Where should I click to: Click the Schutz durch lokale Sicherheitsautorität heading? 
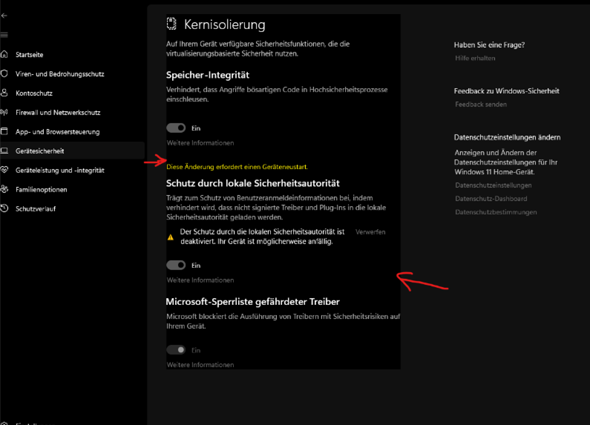[x=253, y=183]
